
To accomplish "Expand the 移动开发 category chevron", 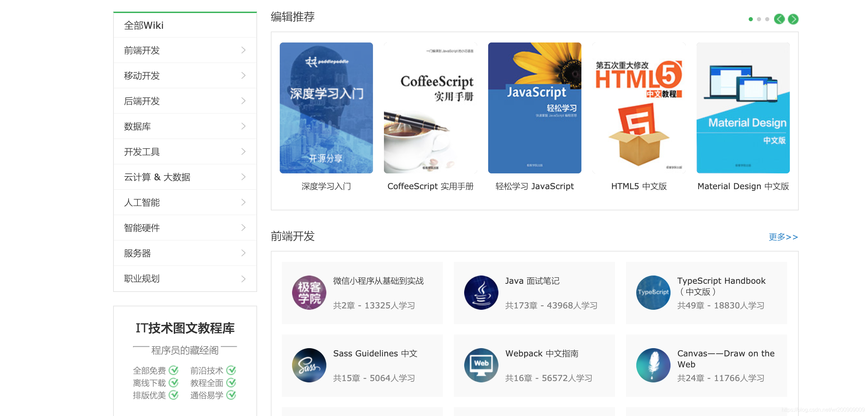I will pyautogui.click(x=243, y=75).
